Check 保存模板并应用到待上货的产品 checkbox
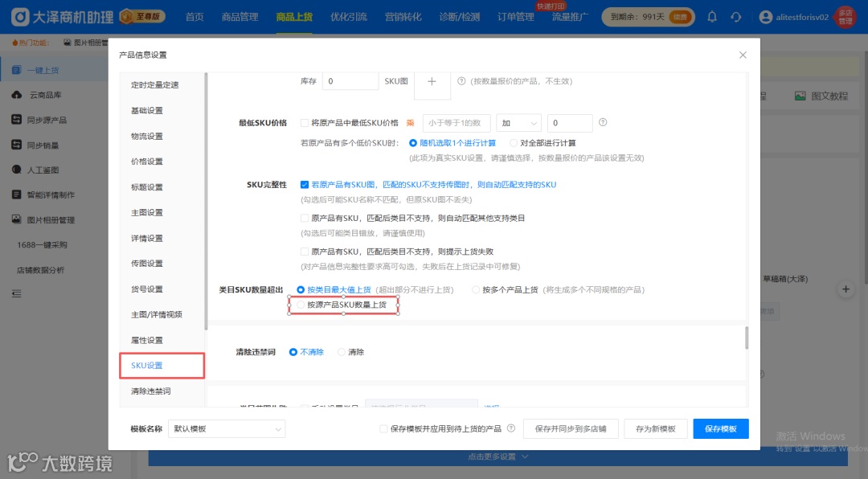868x479 pixels. [383, 428]
